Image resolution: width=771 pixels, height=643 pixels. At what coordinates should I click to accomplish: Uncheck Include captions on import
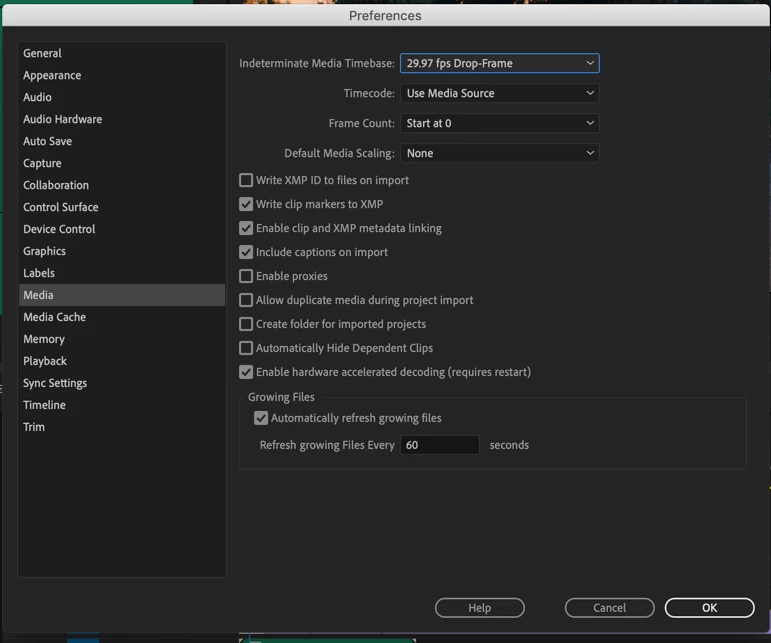[246, 252]
